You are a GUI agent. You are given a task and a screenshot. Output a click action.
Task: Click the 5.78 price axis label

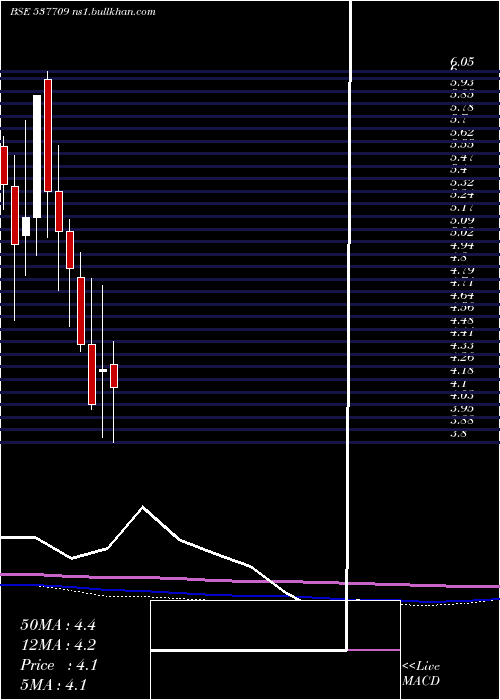[462, 108]
